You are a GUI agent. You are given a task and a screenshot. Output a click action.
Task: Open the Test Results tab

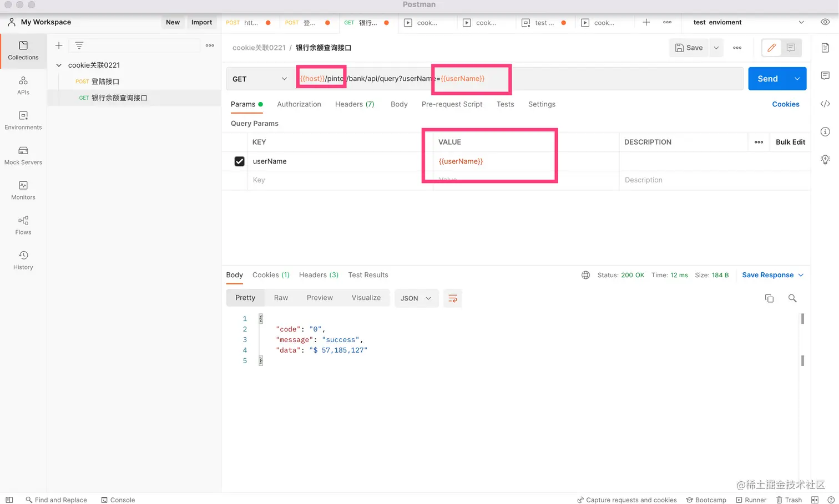coord(368,275)
